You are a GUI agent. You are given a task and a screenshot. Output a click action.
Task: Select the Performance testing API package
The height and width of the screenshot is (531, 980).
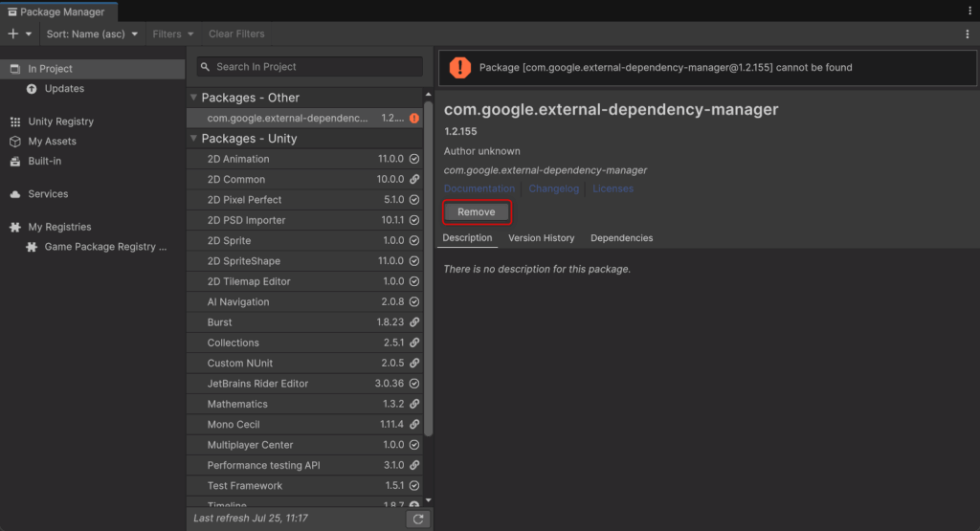pyautogui.click(x=305, y=465)
